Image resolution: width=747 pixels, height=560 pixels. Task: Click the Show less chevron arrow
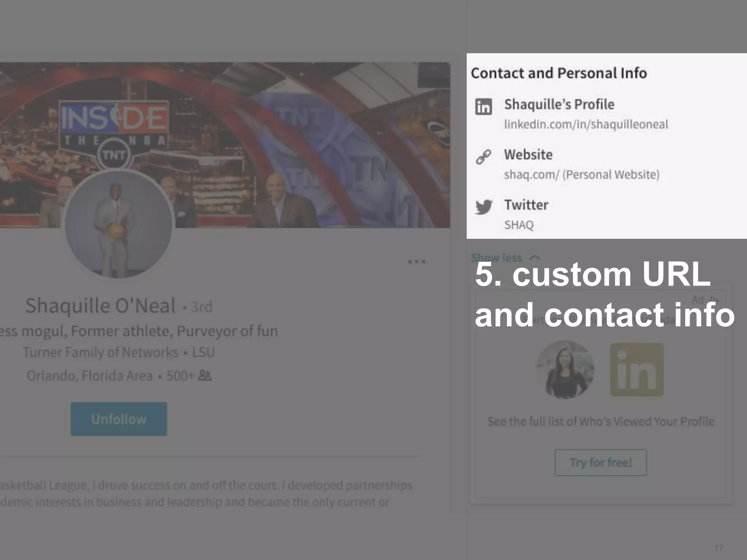click(535, 258)
